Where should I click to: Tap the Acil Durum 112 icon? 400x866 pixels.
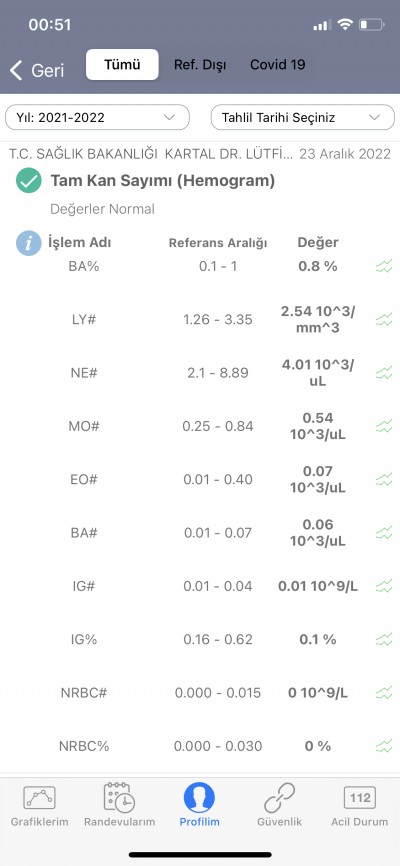point(360,798)
